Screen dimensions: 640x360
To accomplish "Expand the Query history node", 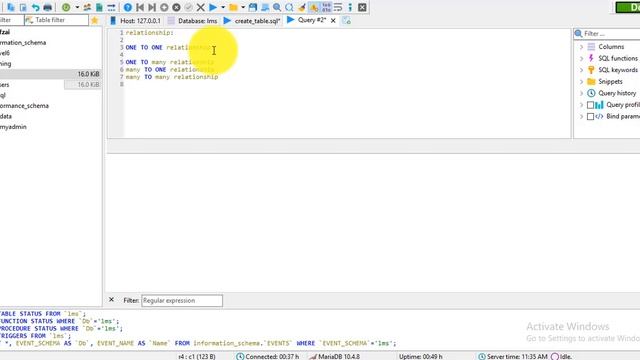I will [582, 93].
